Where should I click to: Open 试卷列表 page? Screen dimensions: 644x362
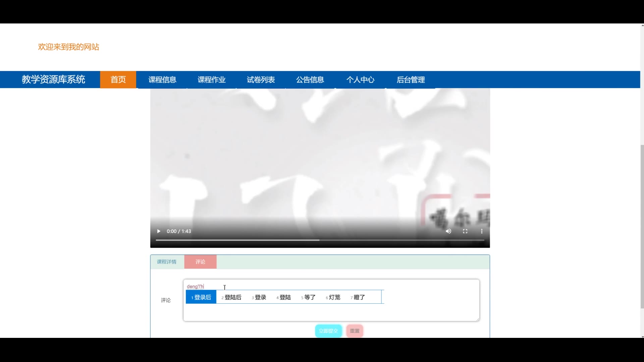pos(261,80)
